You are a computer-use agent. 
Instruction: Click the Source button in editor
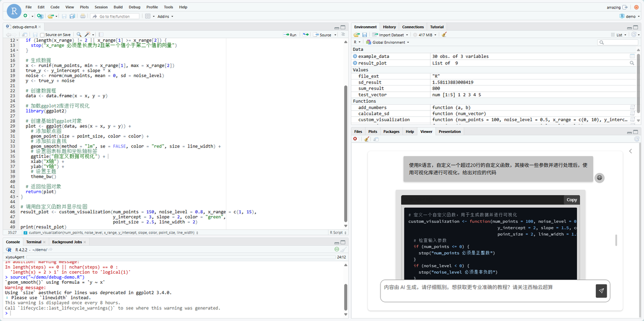(x=322, y=35)
